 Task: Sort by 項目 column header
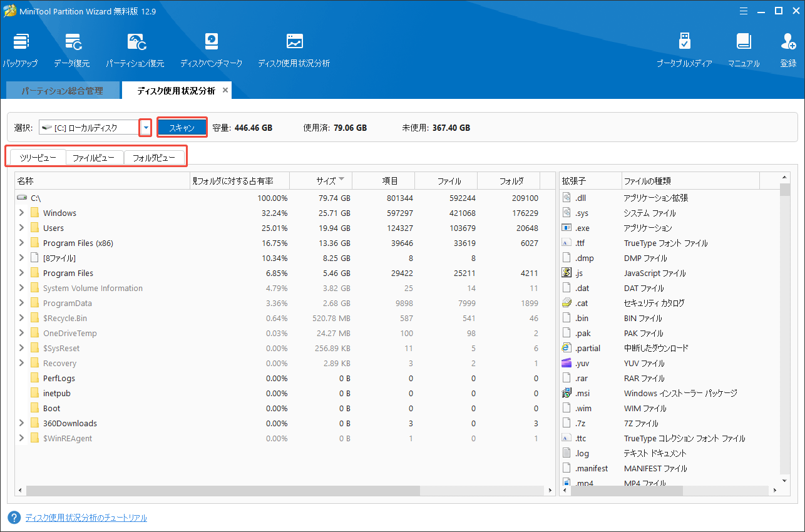(384, 181)
